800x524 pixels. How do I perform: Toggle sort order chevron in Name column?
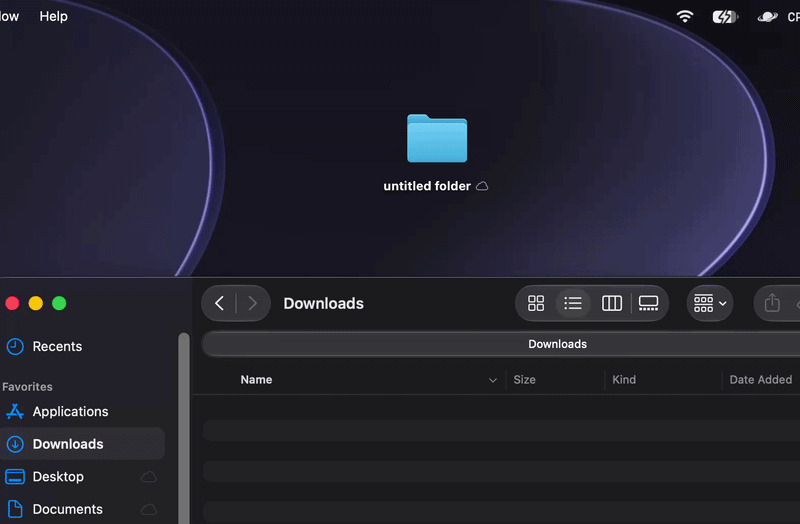(492, 380)
